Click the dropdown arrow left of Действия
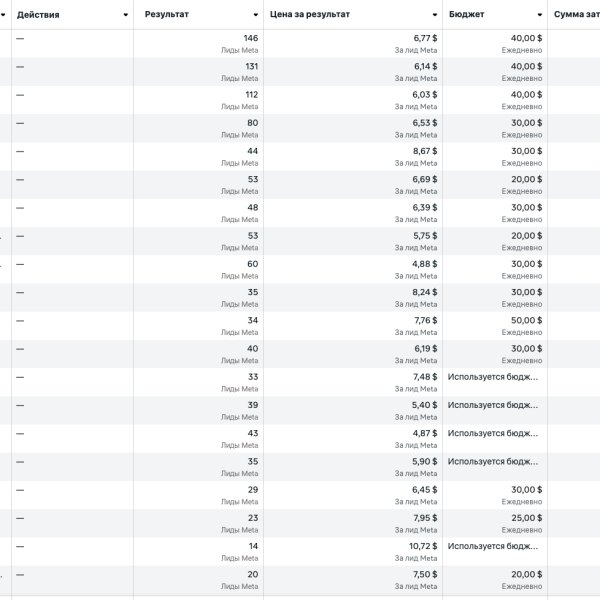Image resolution: width=600 pixels, height=600 pixels. click(x=3, y=15)
